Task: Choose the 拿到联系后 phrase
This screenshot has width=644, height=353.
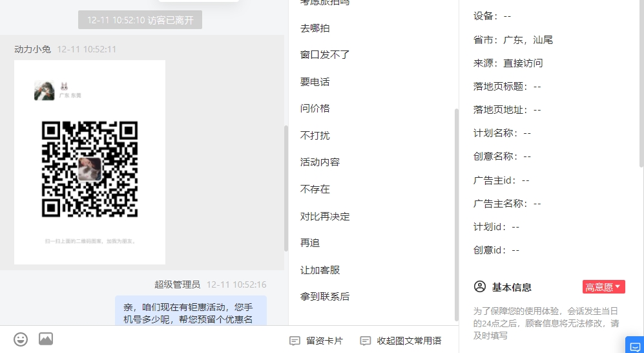Action: (x=325, y=297)
